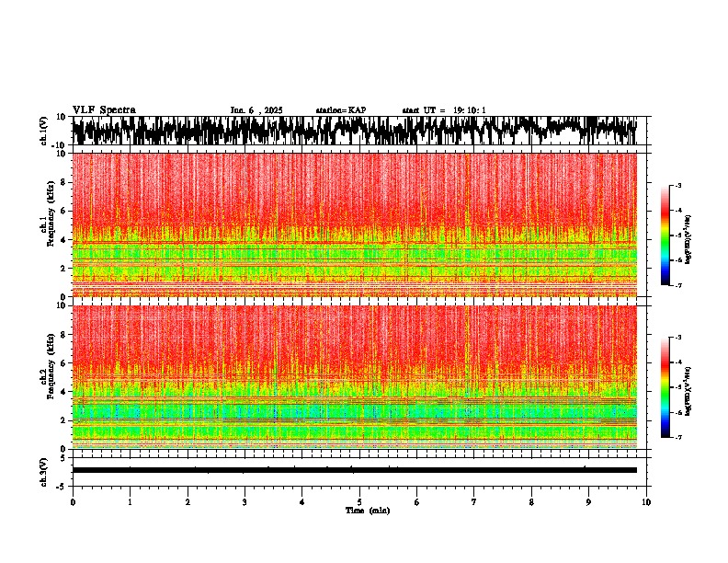Click inside the ch.2 spectrogram panel
728x563 pixels.
click(x=354, y=377)
